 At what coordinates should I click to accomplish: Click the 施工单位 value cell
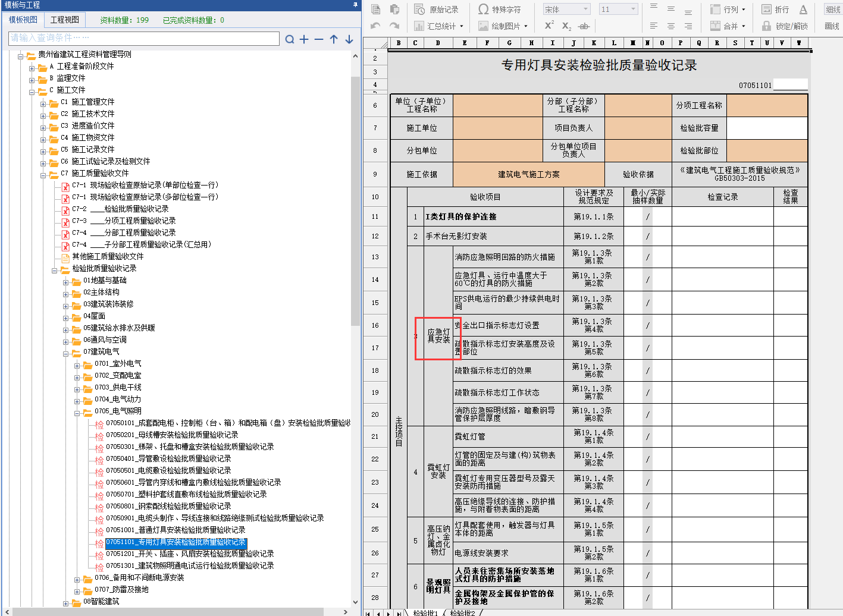coord(498,128)
